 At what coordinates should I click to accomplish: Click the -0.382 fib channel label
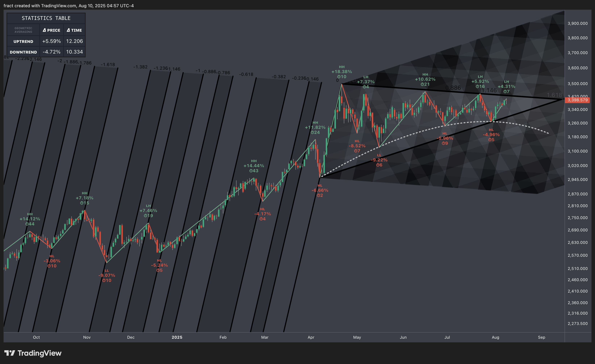click(x=279, y=77)
